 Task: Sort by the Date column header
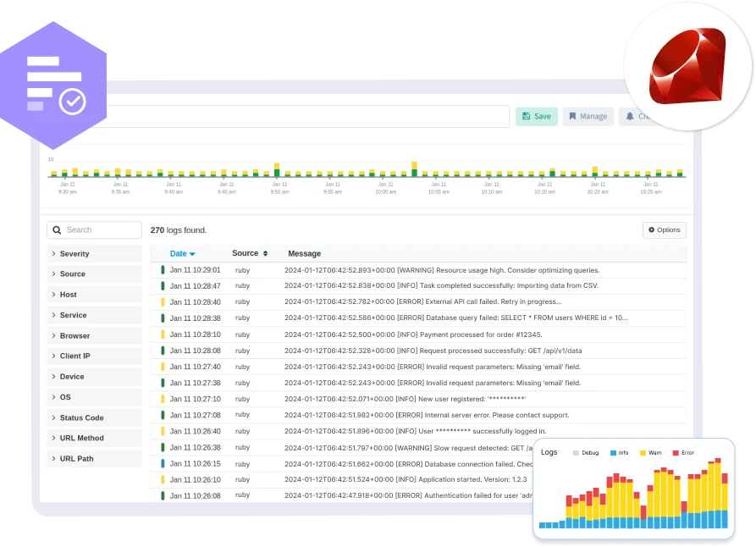point(182,254)
